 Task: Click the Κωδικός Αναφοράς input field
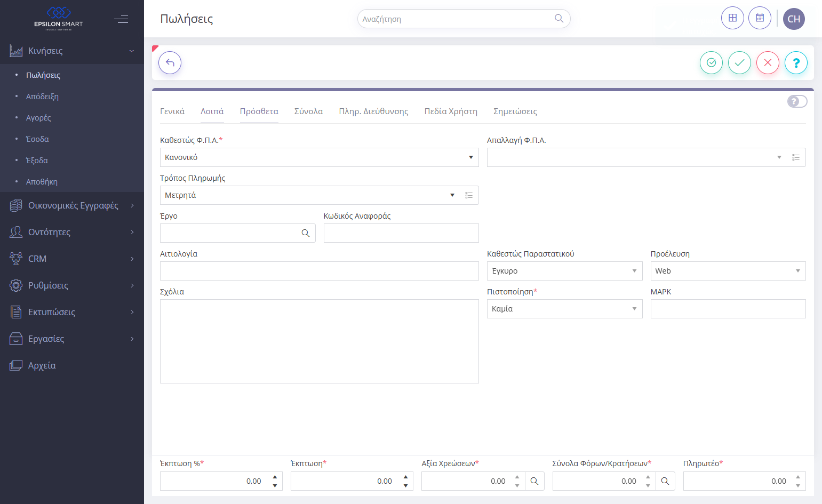click(401, 233)
